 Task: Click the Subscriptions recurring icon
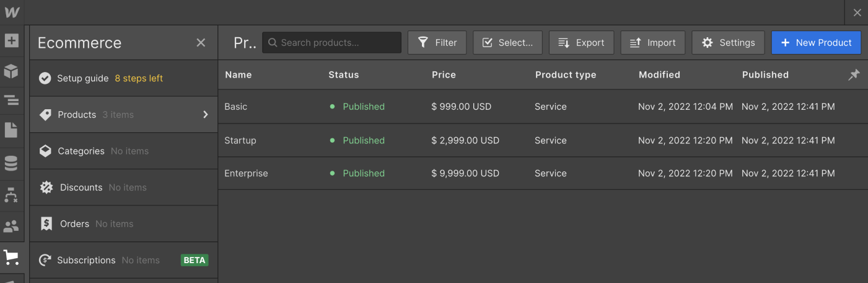point(45,260)
